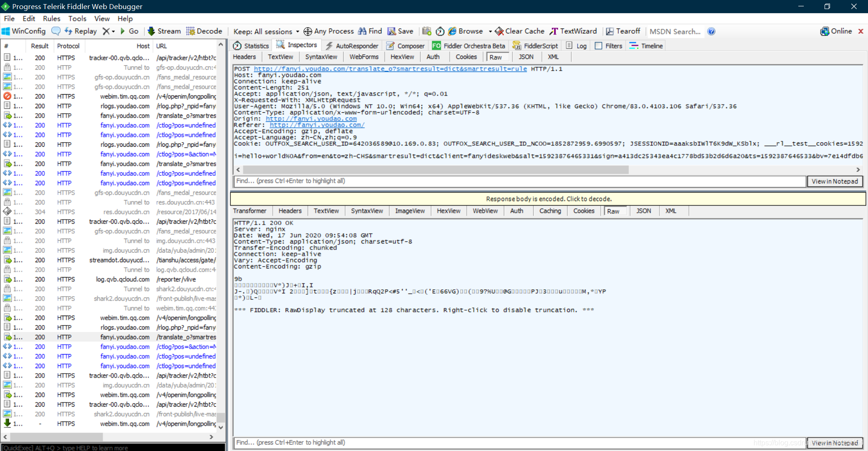Open the Tools menu

pos(77,19)
